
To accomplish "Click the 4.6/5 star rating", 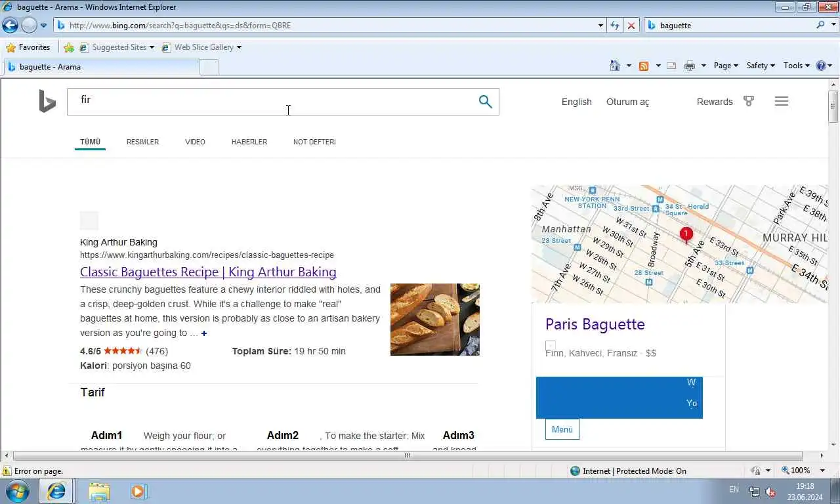I will tap(123, 351).
